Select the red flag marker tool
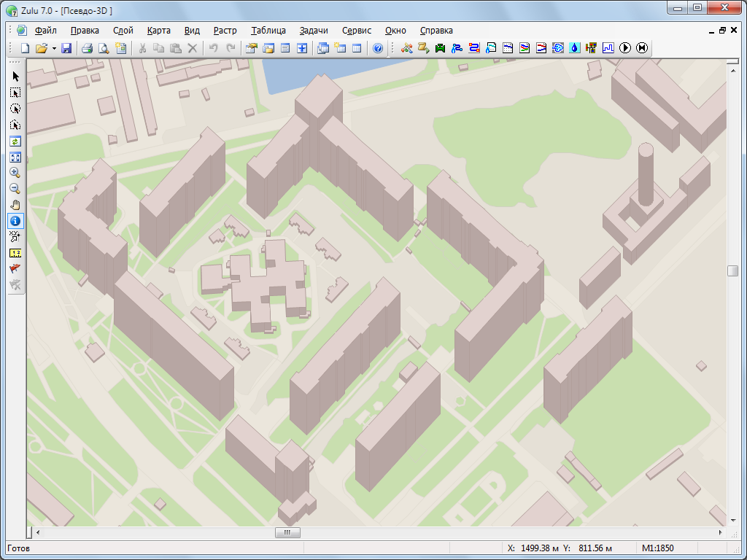Viewport: 747px width, 560px height. [15, 268]
